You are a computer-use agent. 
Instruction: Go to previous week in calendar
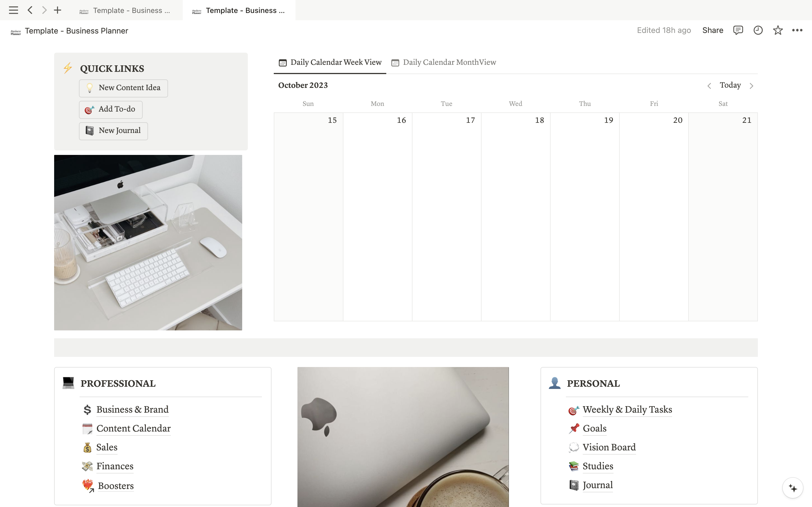(709, 86)
